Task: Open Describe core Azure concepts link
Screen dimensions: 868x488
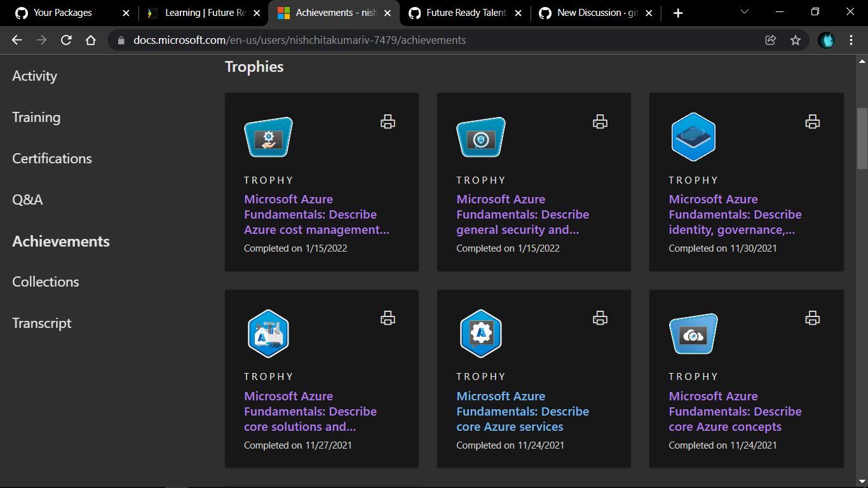Action: click(x=735, y=412)
